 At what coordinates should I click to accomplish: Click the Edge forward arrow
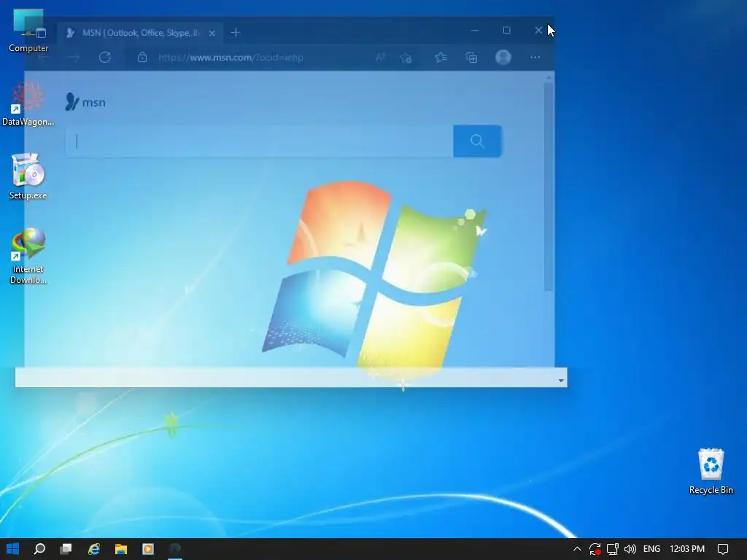[x=74, y=58]
